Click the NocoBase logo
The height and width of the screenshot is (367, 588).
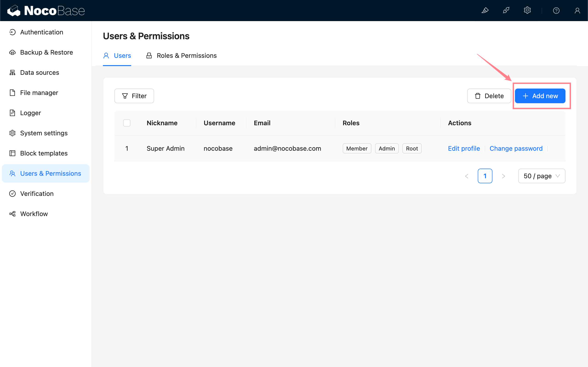[x=46, y=11]
